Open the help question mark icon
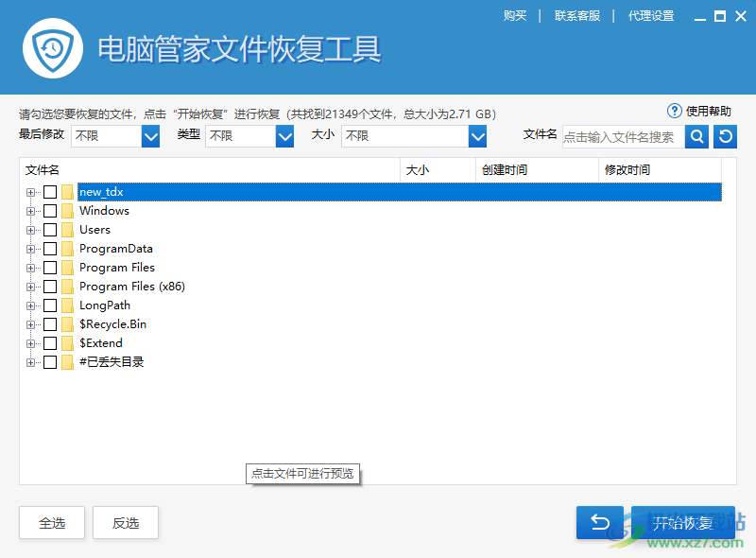The image size is (756, 558). [674, 111]
